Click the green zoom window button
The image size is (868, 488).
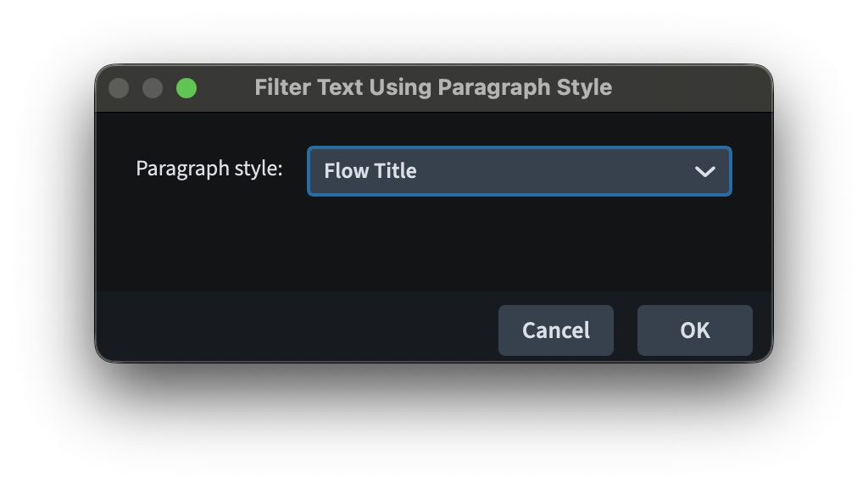coord(186,88)
